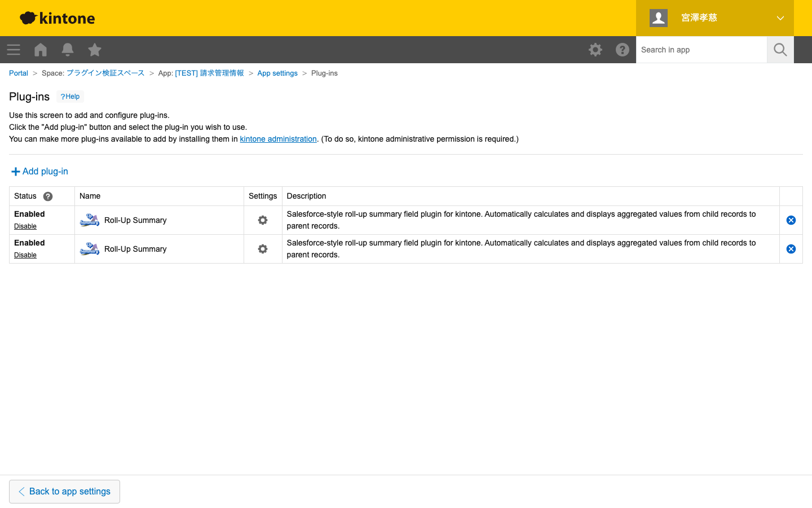Show the Status column help tooltip
Screen dimensions: 812x508
pos(48,196)
